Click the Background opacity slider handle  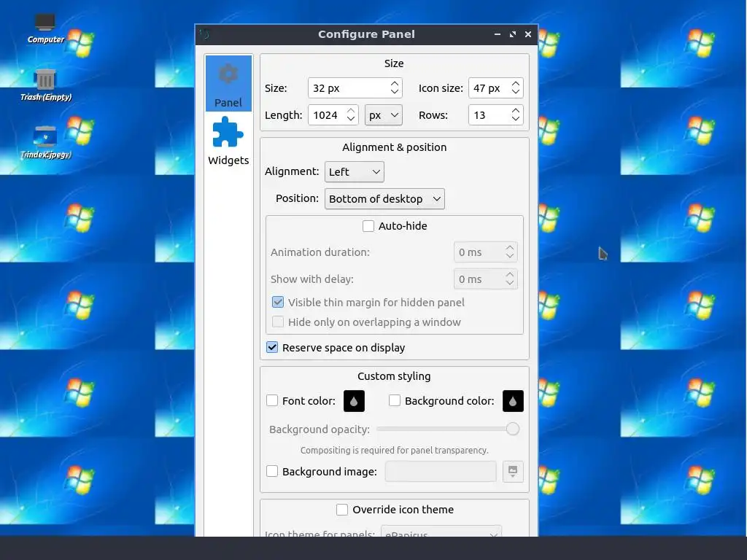point(513,429)
